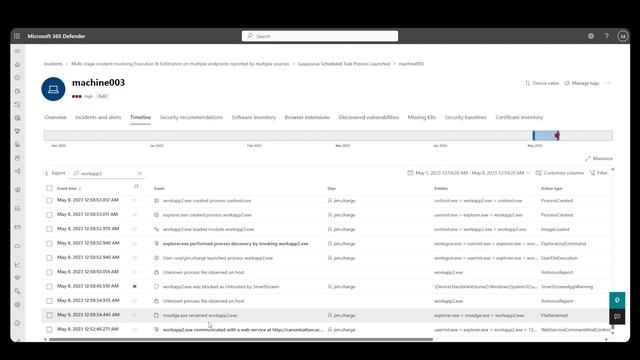
Task: Toggle flag on the 12:58:45.510 AM event
Action: coord(135,286)
